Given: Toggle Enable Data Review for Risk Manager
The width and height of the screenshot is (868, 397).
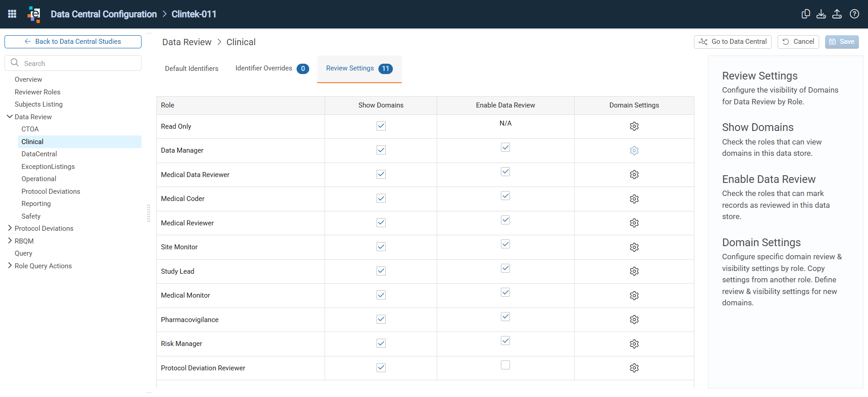Looking at the screenshot, I should [x=505, y=341].
